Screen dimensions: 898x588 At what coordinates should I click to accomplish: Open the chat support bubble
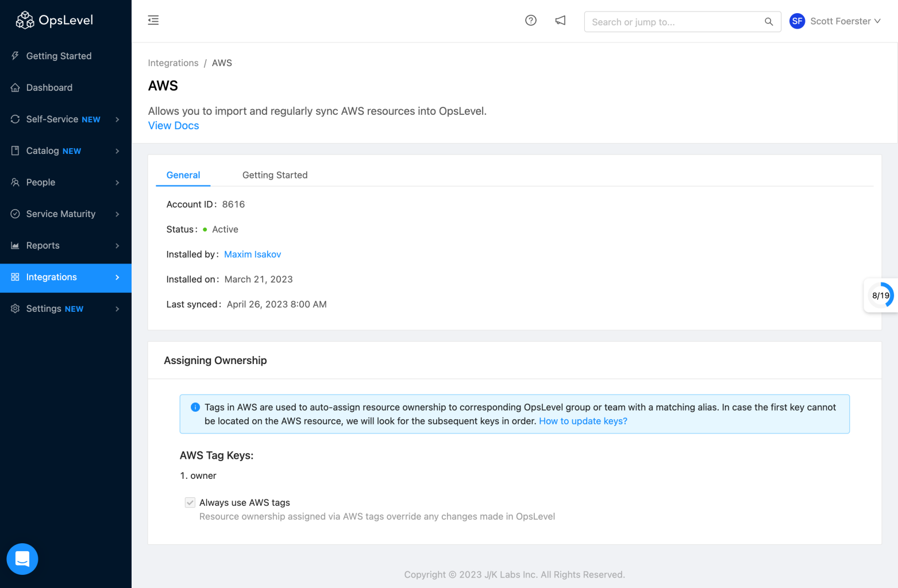22,559
